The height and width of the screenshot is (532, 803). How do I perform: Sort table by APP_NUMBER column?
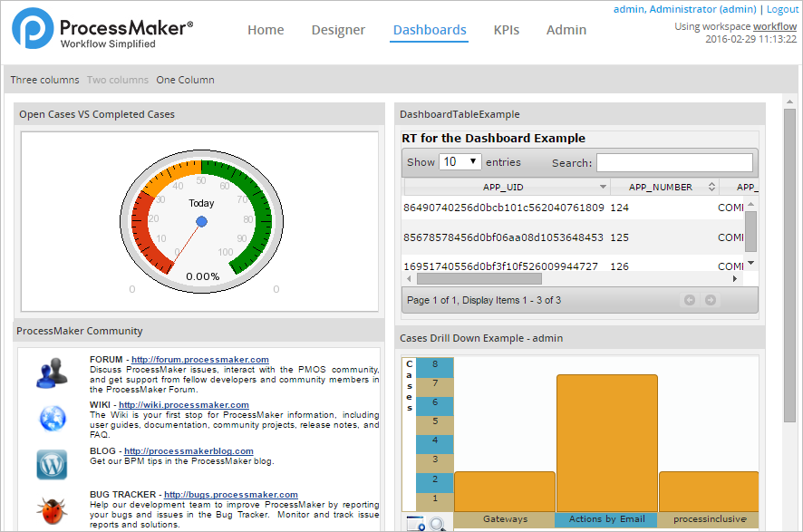point(661,187)
